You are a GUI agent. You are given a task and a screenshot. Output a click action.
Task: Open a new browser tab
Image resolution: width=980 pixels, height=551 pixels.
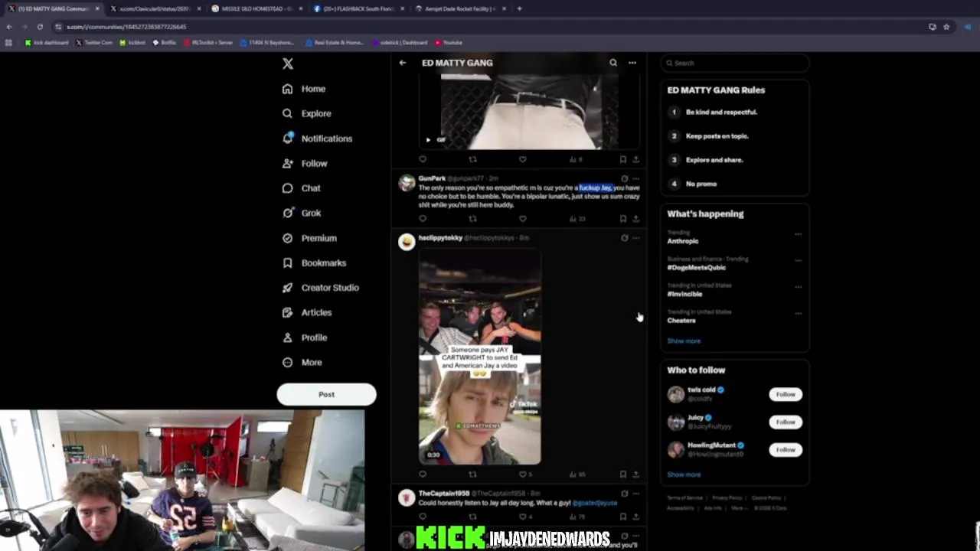click(x=519, y=8)
